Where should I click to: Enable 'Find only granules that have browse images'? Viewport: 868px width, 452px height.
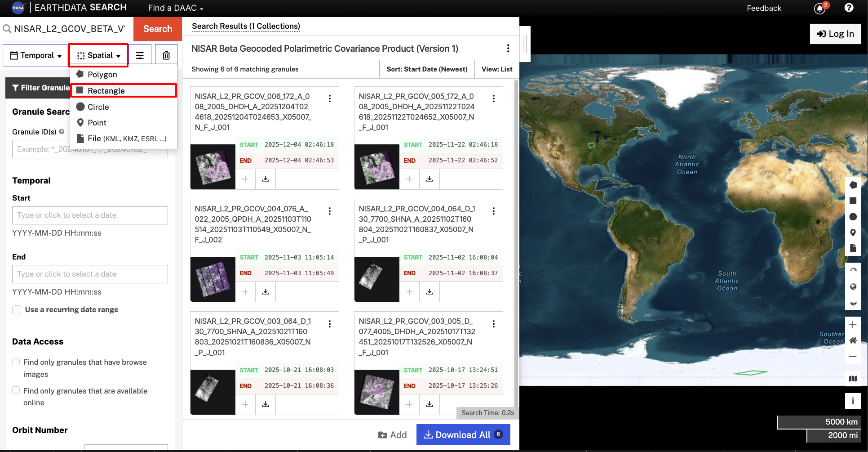[x=16, y=362]
